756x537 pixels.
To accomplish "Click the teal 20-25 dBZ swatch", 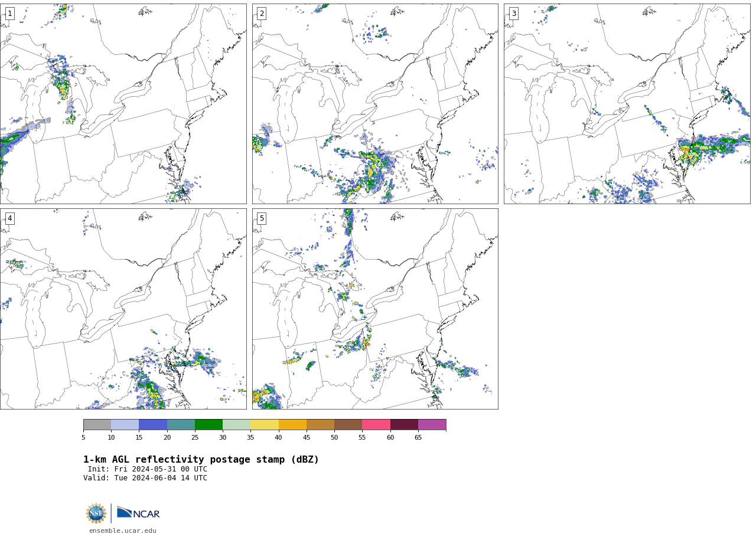I will pyautogui.click(x=181, y=425).
